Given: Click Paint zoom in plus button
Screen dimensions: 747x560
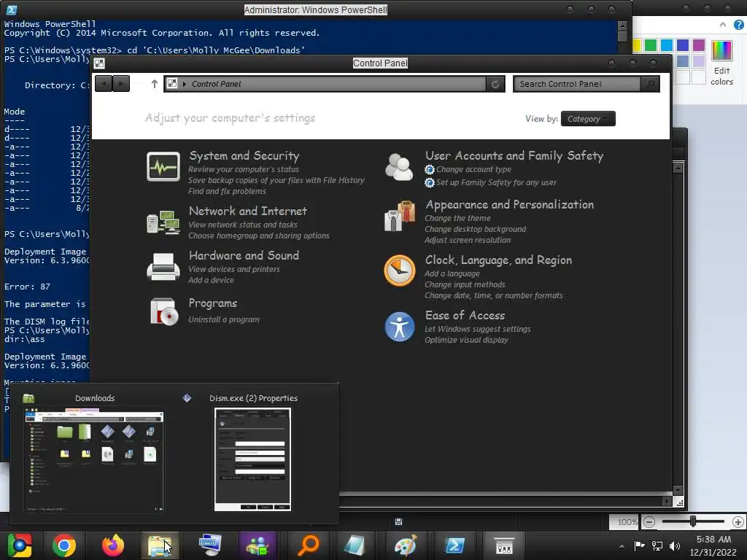Looking at the screenshot, I should point(738,522).
